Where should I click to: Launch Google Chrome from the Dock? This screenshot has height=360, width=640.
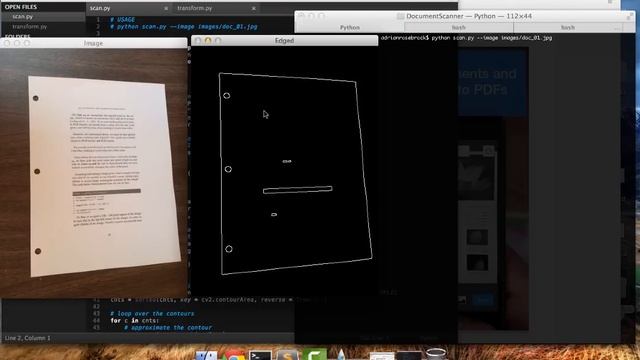[x=233, y=355]
